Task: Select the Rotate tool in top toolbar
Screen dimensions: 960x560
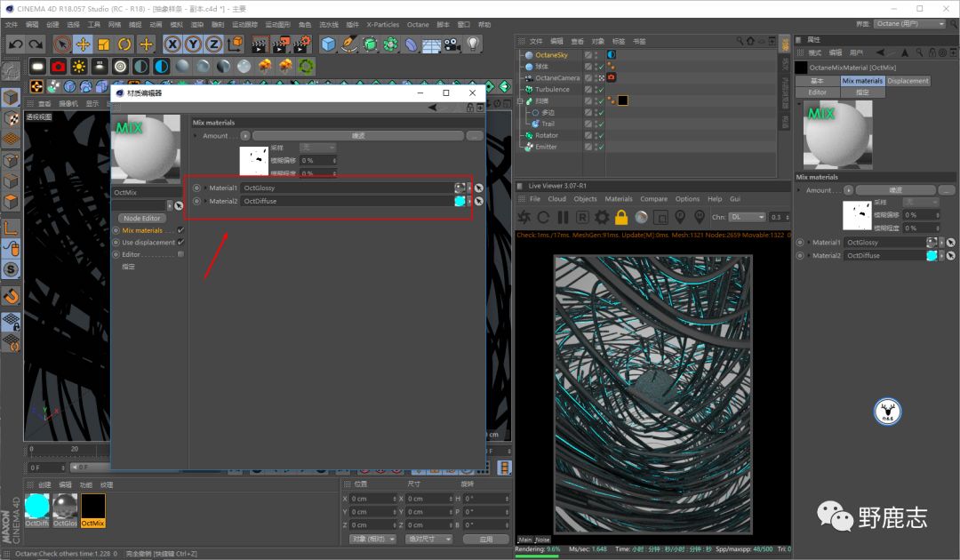Action: pos(124,44)
